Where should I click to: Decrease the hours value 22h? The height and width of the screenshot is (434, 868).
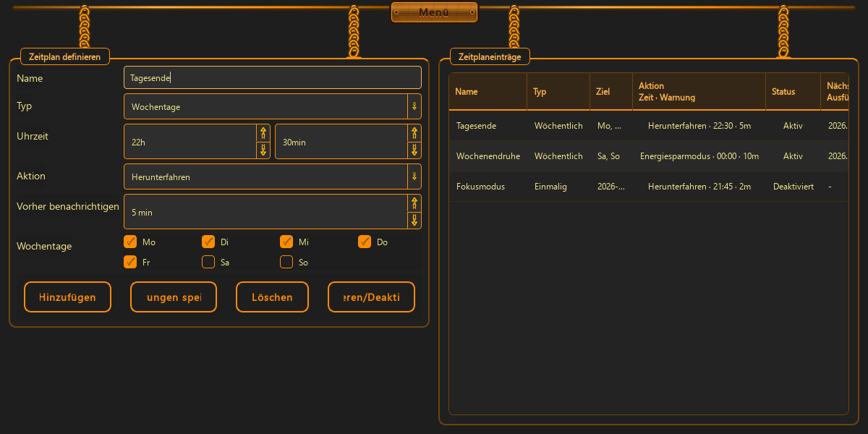pos(263,150)
